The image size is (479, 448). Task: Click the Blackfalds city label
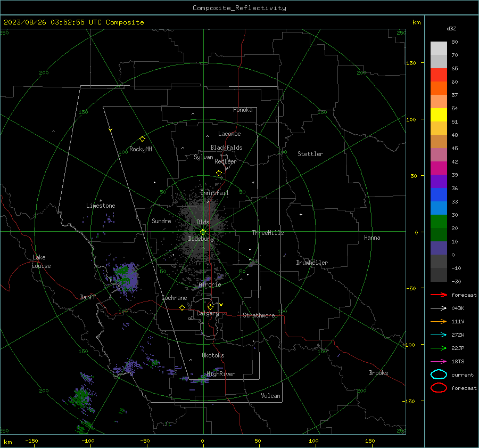click(x=226, y=148)
